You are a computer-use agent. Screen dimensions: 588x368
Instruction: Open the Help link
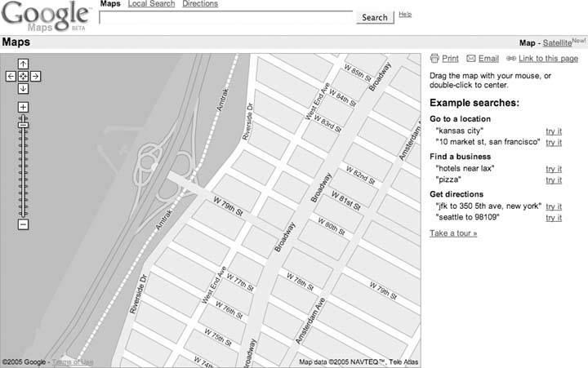coord(405,15)
